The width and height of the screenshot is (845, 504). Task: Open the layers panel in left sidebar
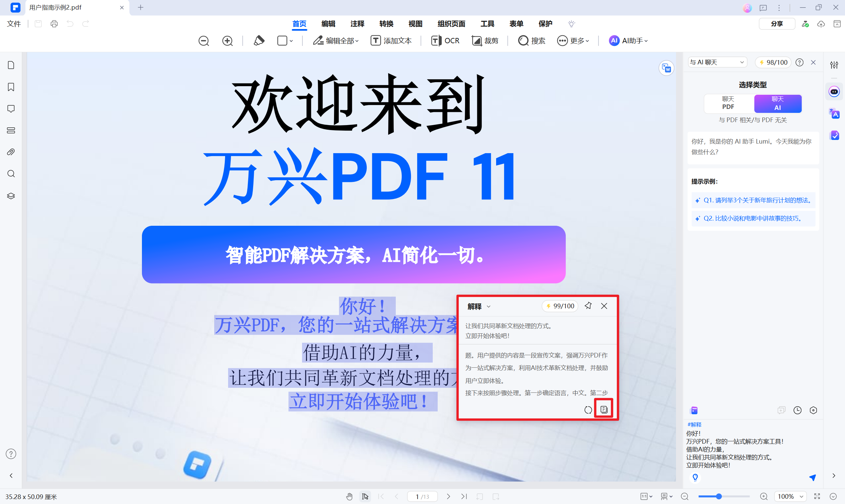pyautogui.click(x=11, y=196)
